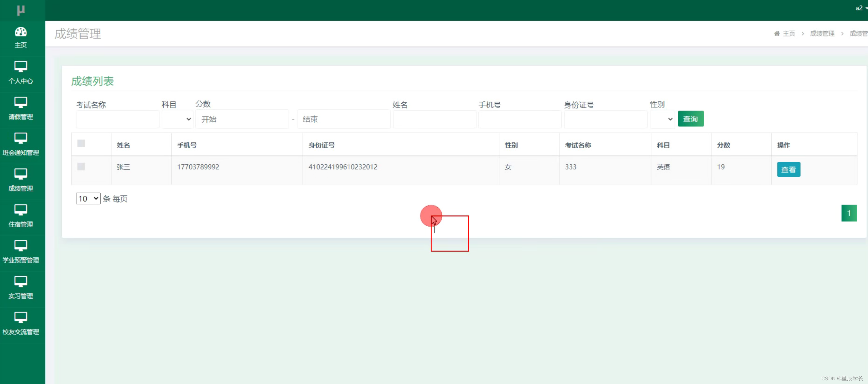The width and height of the screenshot is (868, 384).
Task: Select 班会通知管理 label in sidebar
Action: 21,153
